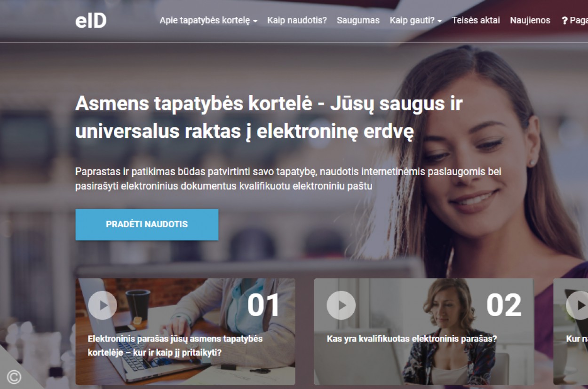Play video 02 about kvalifikuotas parašas

pos(341,305)
